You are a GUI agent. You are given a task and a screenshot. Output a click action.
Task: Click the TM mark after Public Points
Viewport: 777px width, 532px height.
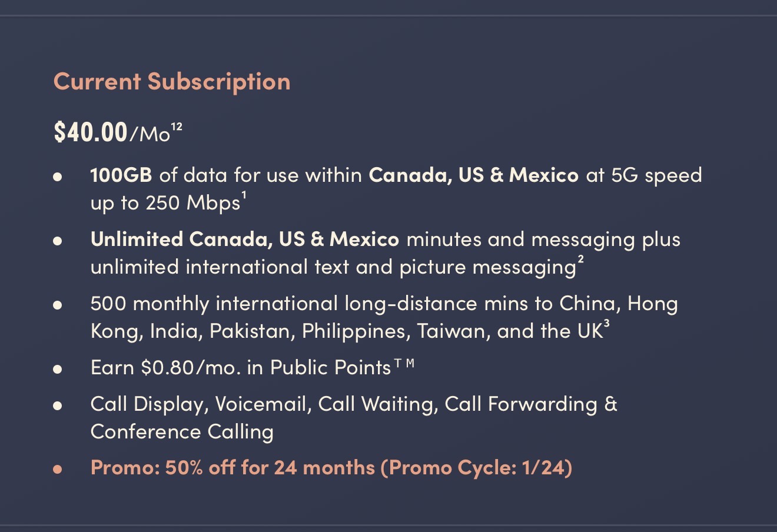404,364
